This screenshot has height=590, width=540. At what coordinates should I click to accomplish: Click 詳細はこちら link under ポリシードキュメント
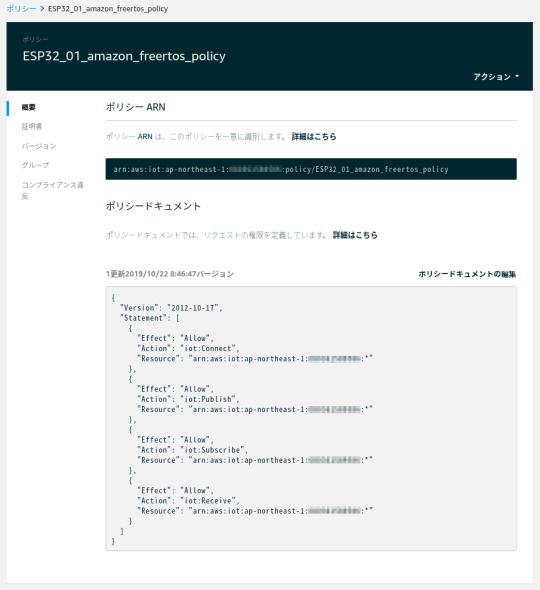point(355,235)
